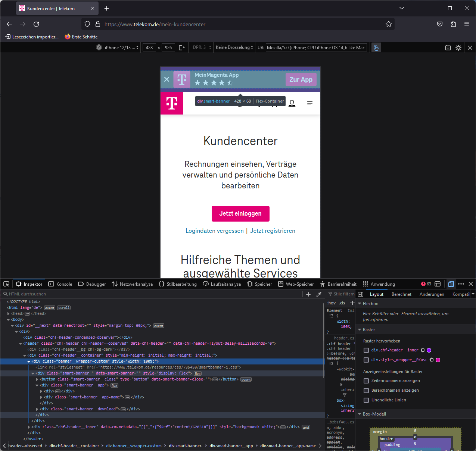Rotate the viewport orientation
476x451 pixels.
pos(182,47)
